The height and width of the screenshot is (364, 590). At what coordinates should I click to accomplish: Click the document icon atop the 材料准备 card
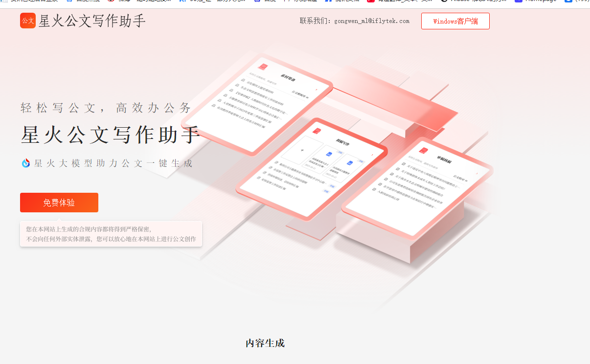[263, 67]
